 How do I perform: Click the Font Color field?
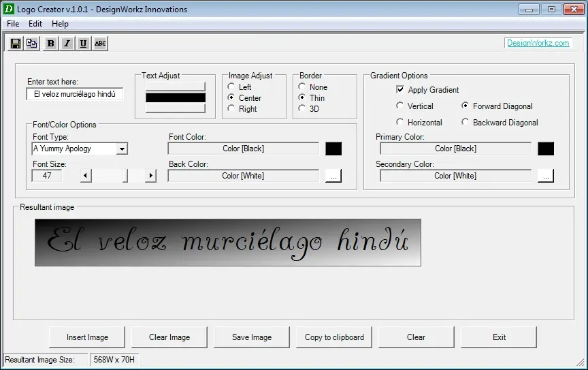tap(244, 149)
